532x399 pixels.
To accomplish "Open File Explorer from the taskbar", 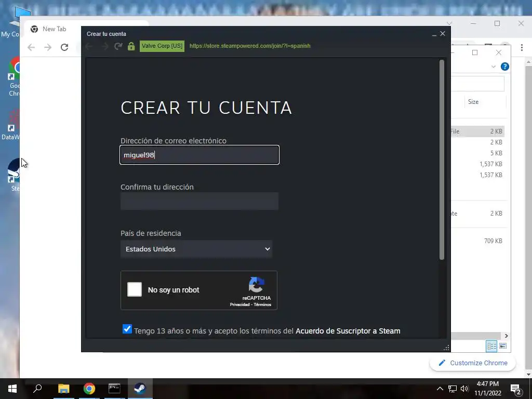I will [x=63, y=389].
